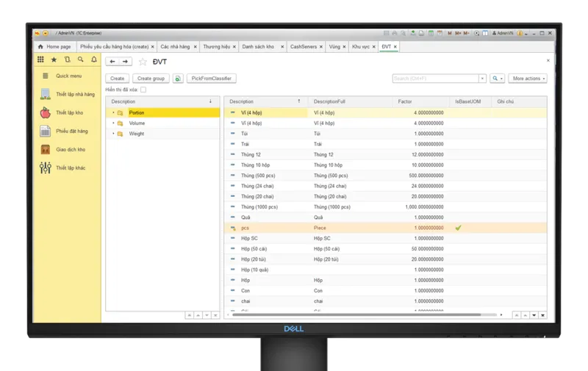
Task: Click the Factor column header
Action: 420,101
